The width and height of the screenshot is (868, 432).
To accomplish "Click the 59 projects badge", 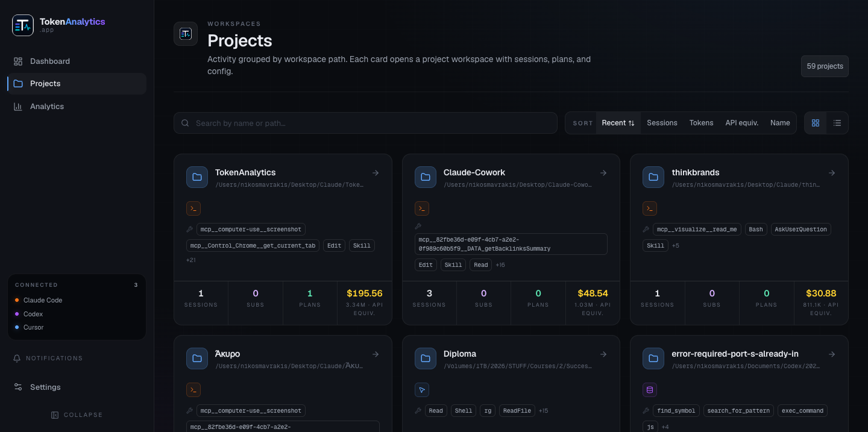I will [825, 66].
